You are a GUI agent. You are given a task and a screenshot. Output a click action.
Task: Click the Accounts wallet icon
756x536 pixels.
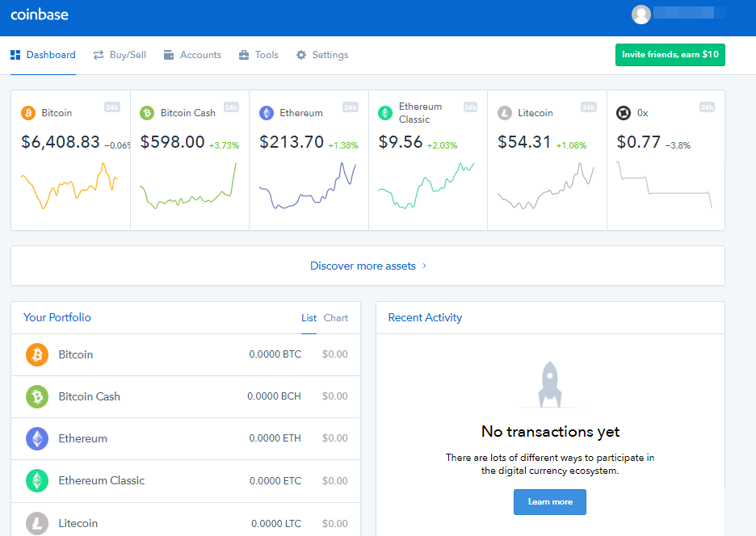coord(169,55)
